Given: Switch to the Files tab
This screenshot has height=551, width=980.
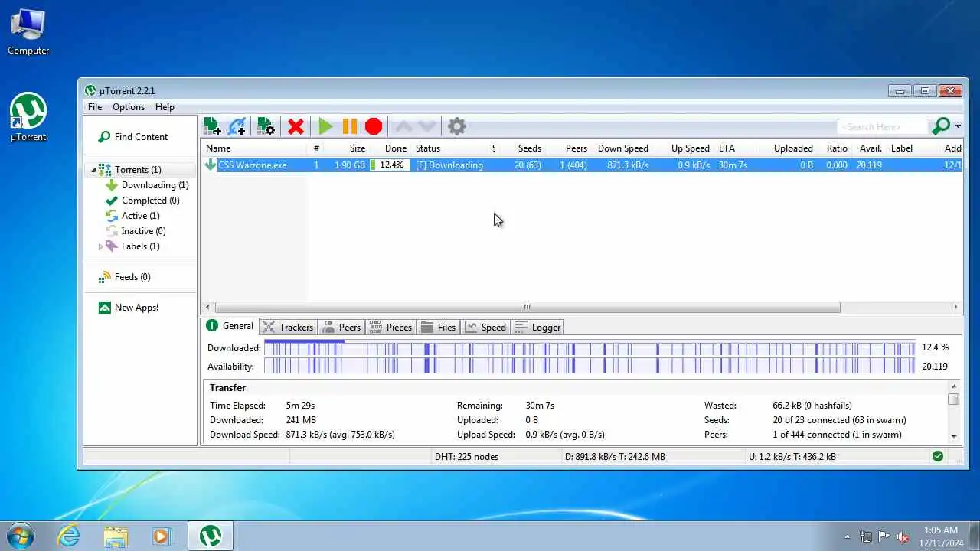Looking at the screenshot, I should point(439,328).
